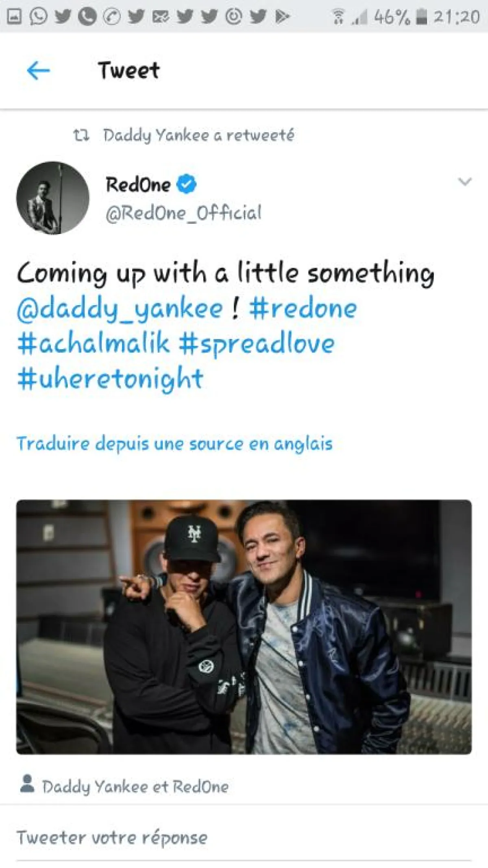Tap the back arrow
This screenshot has height=868, width=488.
(x=38, y=71)
